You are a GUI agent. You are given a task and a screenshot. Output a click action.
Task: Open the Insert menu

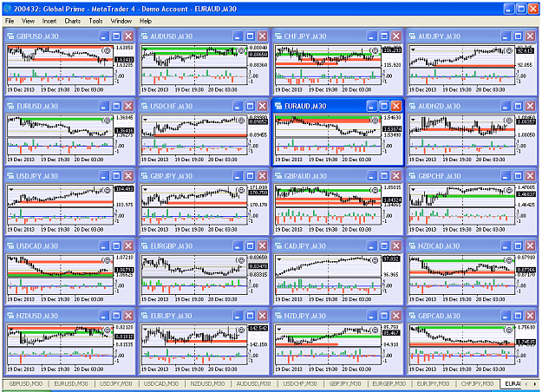coord(49,21)
